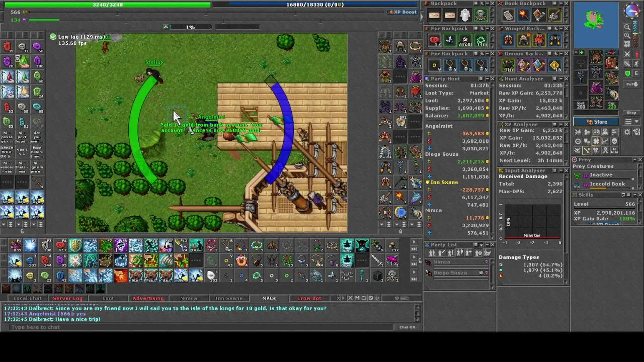Use the action bar item with count 917
Image resolution: width=644 pixels, height=362 pixels.
60,246
